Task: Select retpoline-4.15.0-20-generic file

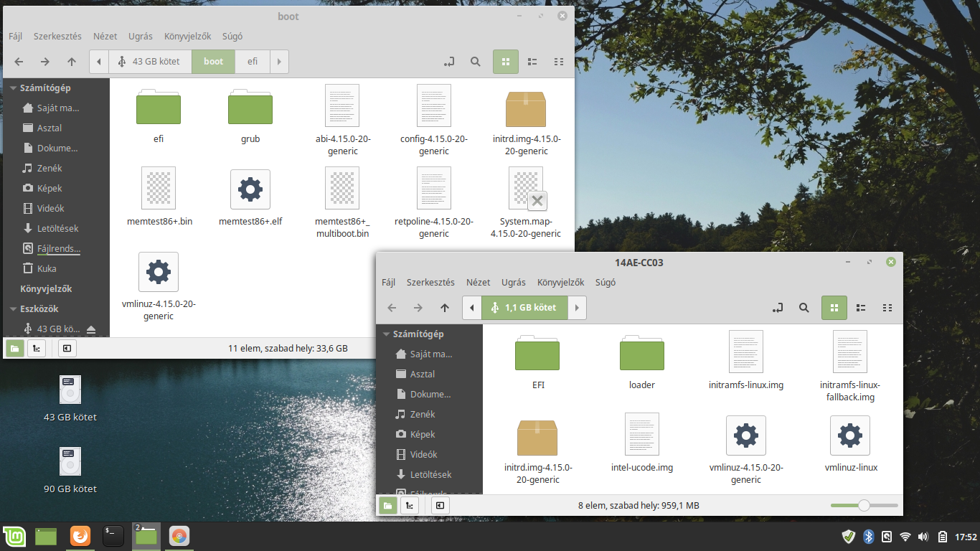Action: tap(434, 203)
